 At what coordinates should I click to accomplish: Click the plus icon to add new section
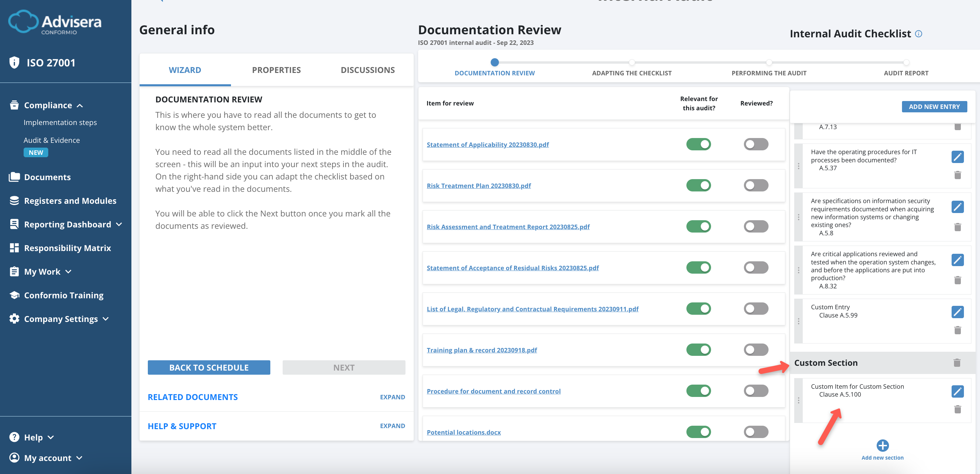click(882, 445)
